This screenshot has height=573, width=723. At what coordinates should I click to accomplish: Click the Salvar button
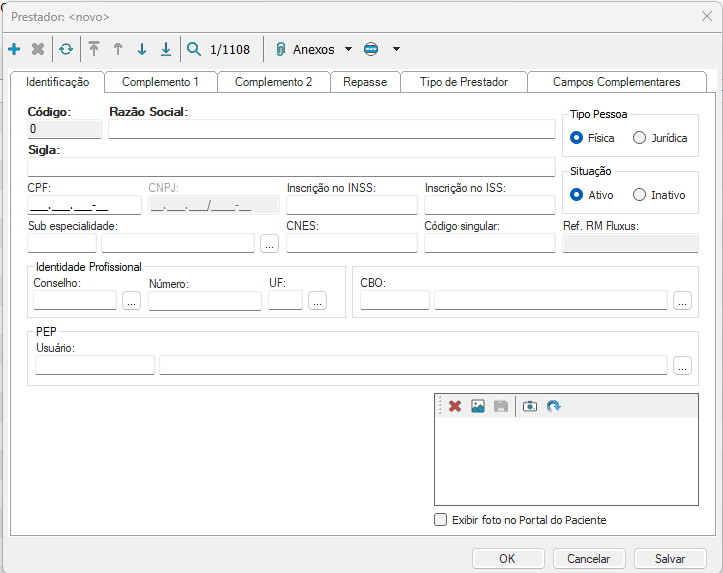click(670, 559)
